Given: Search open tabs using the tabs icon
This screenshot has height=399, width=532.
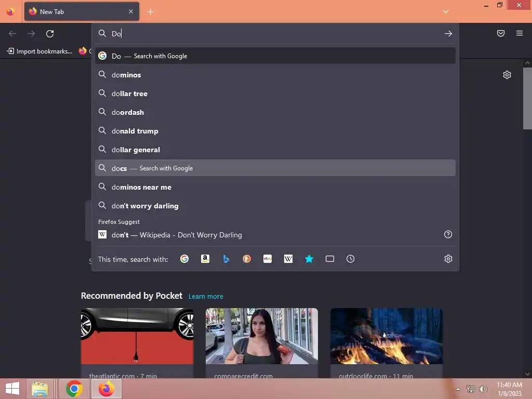Looking at the screenshot, I should tap(330, 259).
